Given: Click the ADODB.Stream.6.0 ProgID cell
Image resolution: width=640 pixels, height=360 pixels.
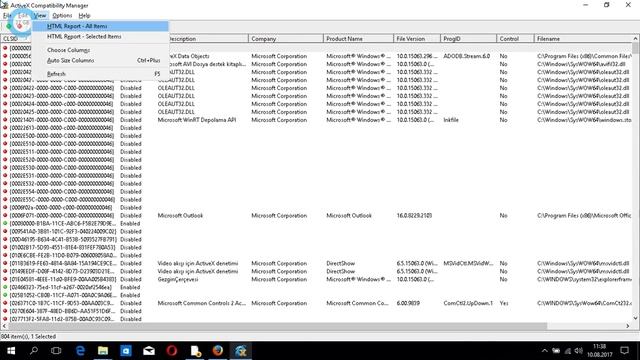Looking at the screenshot, I should (467, 56).
